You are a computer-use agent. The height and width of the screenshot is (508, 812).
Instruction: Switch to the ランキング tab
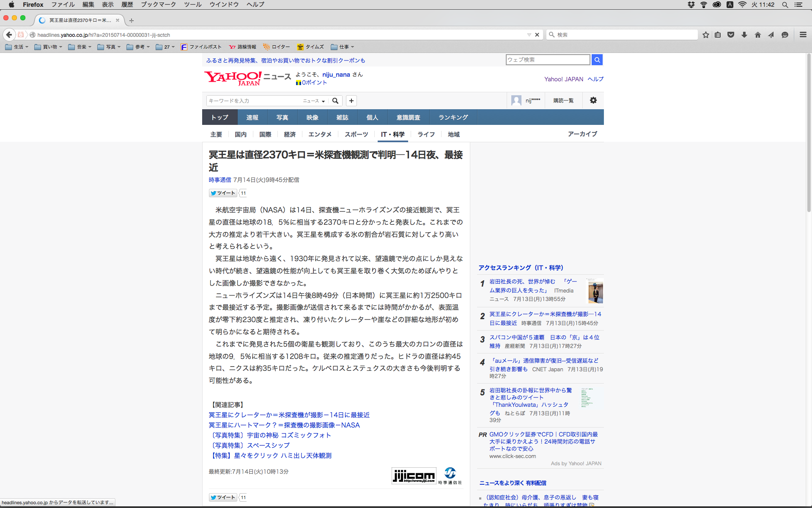[x=453, y=117]
